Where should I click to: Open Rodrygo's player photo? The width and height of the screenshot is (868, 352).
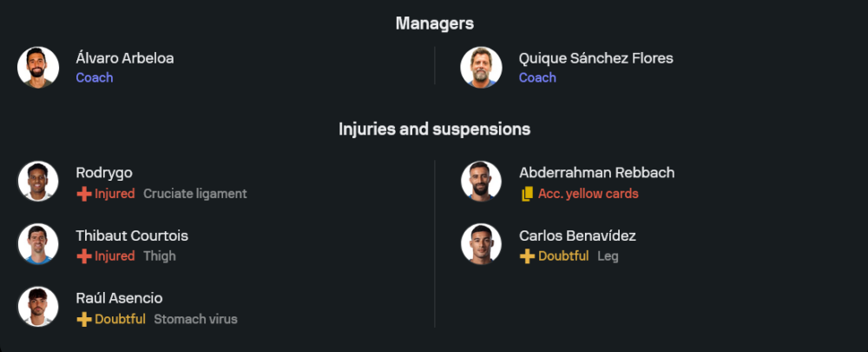(38, 182)
